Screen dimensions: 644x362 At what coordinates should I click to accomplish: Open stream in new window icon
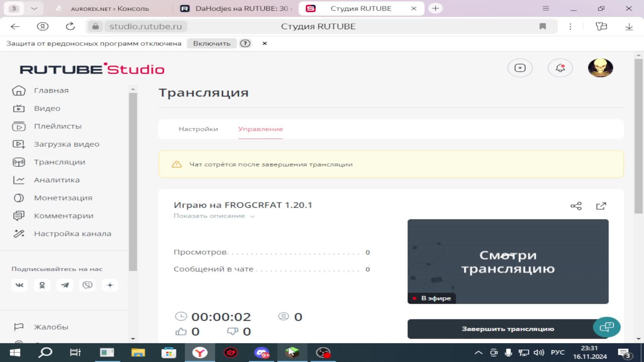[x=601, y=206]
